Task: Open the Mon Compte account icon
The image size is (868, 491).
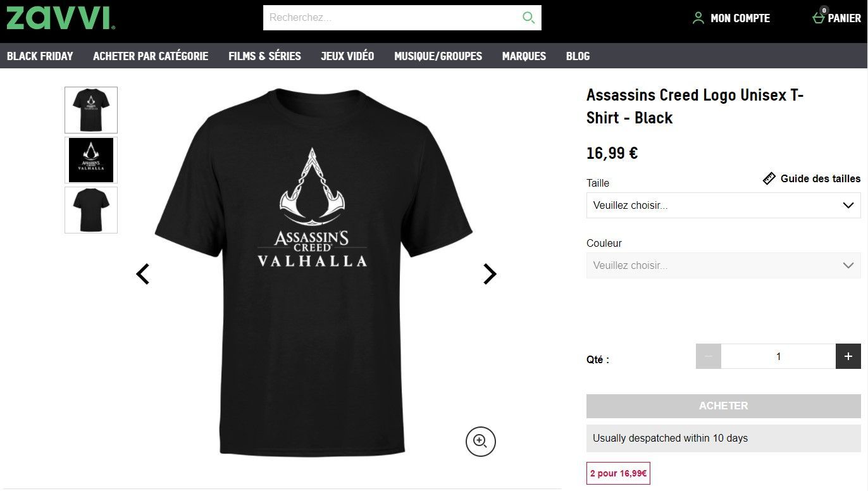Action: tap(698, 18)
